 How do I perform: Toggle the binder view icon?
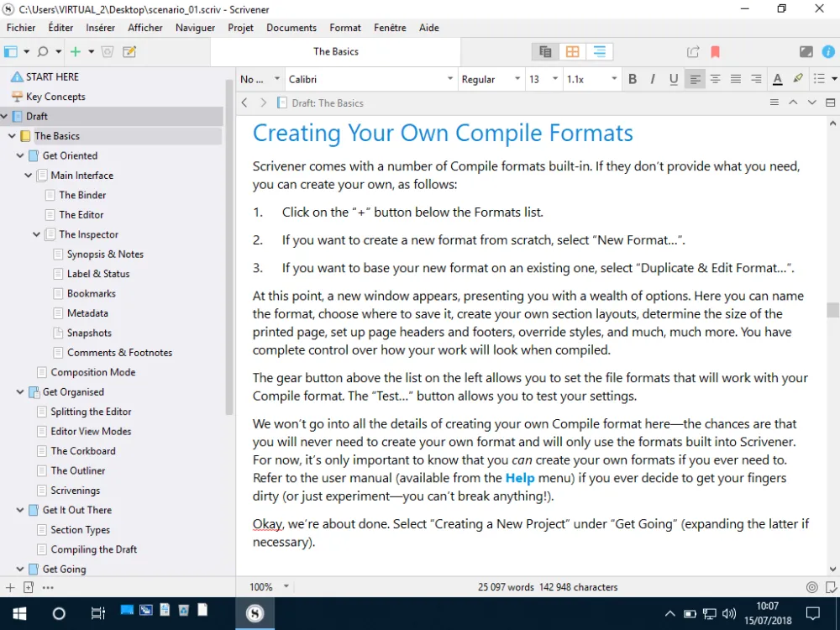tap(11, 52)
